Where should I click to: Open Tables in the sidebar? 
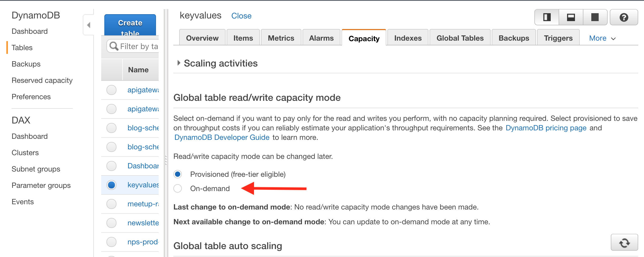click(x=22, y=47)
